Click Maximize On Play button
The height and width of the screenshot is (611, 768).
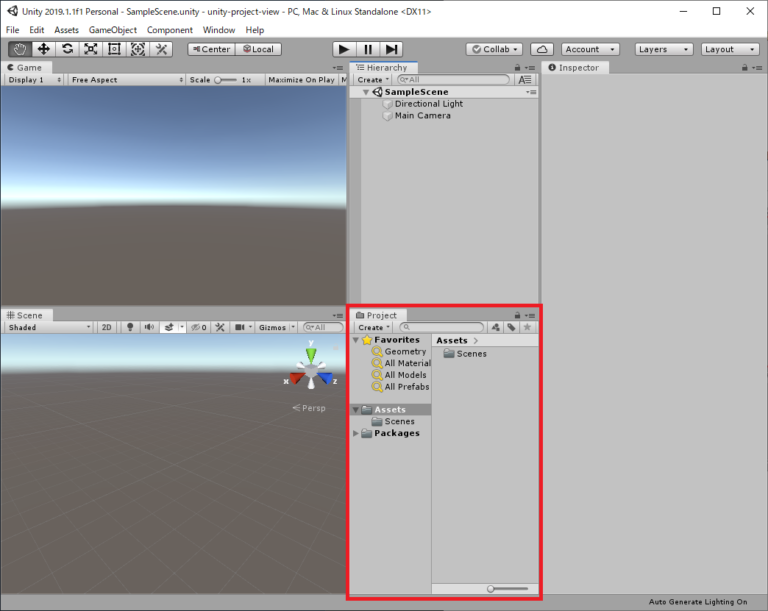coord(301,79)
